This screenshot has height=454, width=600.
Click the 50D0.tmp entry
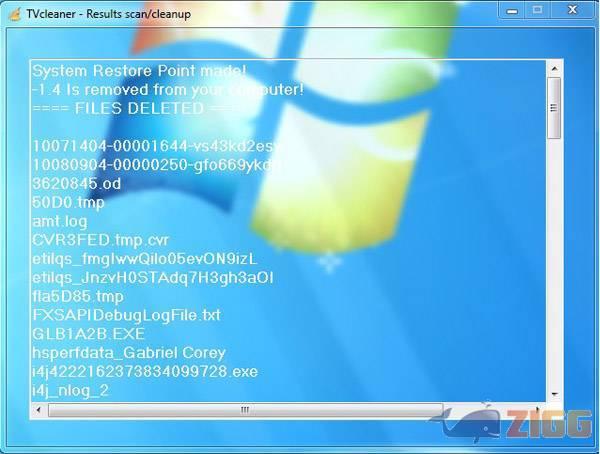pos(68,203)
